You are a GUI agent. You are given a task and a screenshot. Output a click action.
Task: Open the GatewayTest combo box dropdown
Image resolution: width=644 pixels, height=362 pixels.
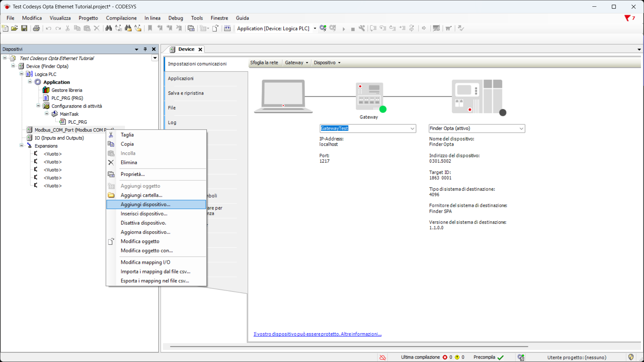click(412, 128)
